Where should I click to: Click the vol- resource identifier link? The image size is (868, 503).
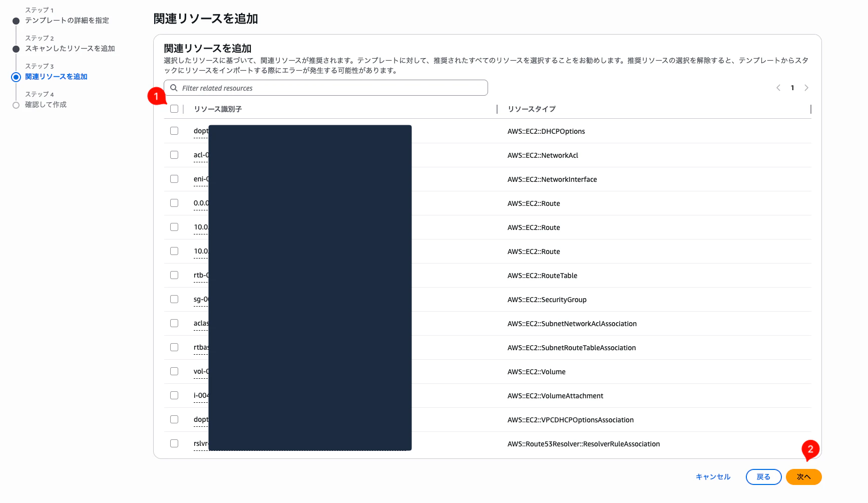point(201,371)
